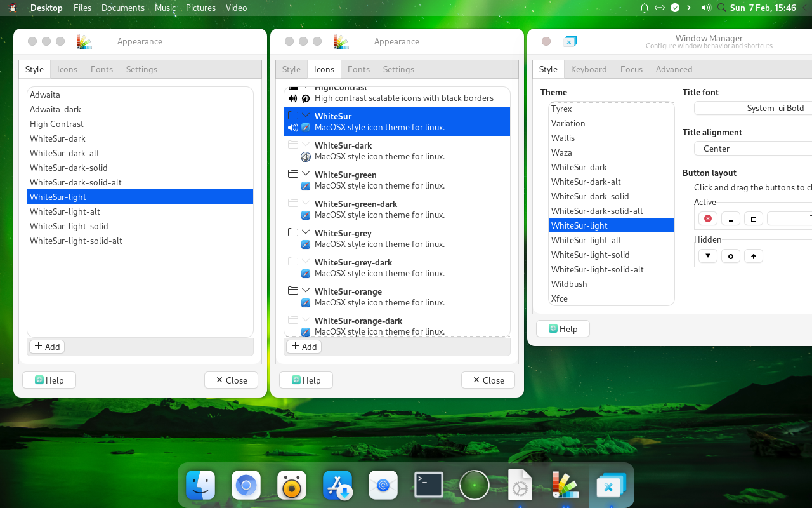Open the Title font System-ui Bold selector
This screenshot has width=812, height=508.
point(753,108)
